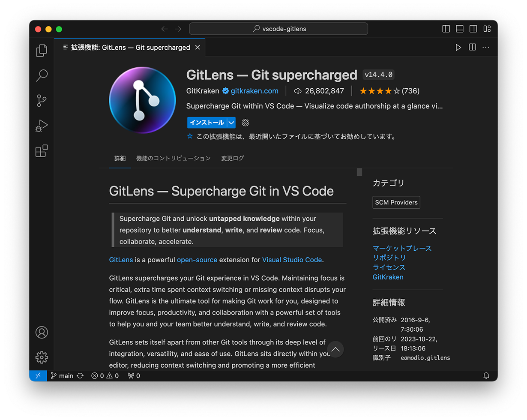Toggle the primary side bar visibility
The image size is (527, 420).
[446, 29]
